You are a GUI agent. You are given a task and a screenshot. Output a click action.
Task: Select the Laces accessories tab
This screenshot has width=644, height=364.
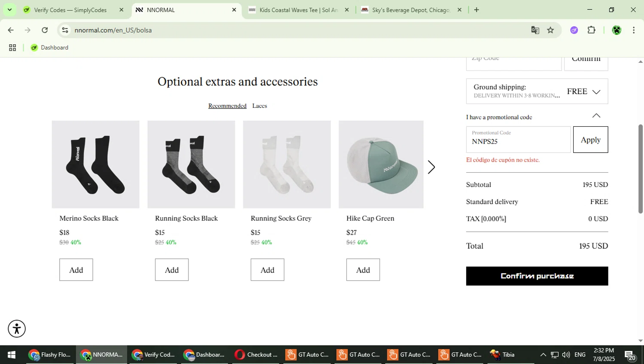click(x=260, y=106)
